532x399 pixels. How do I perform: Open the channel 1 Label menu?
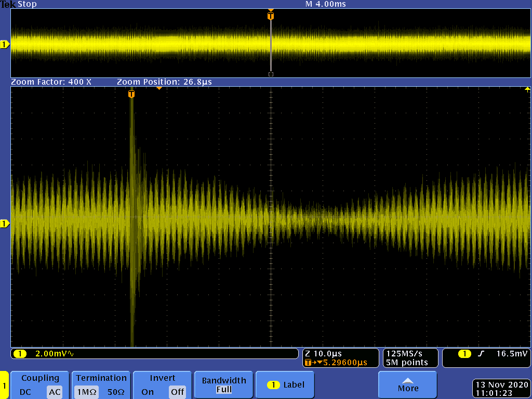tap(285, 385)
